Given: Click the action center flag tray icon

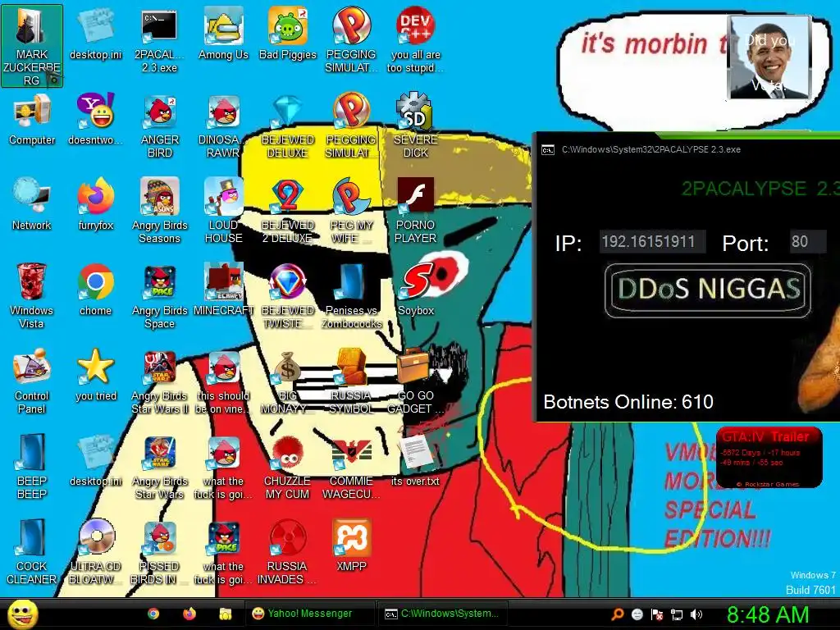Looking at the screenshot, I should pos(657,614).
